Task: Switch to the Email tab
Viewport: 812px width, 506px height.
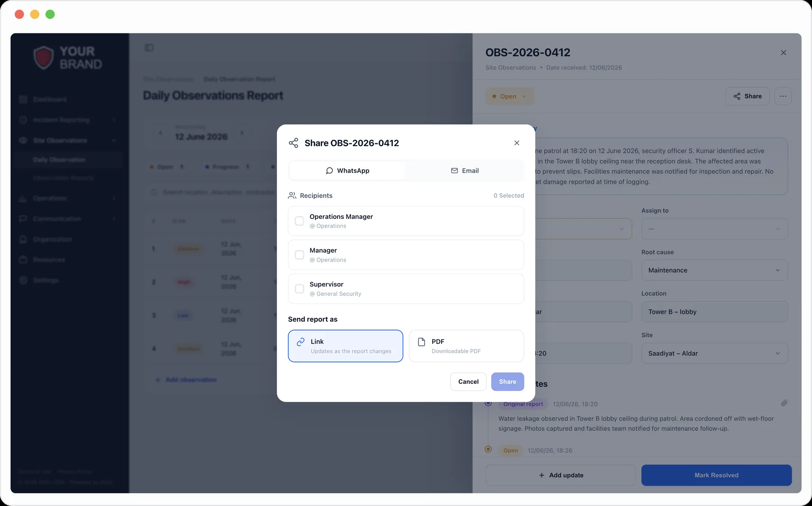Action: point(464,171)
